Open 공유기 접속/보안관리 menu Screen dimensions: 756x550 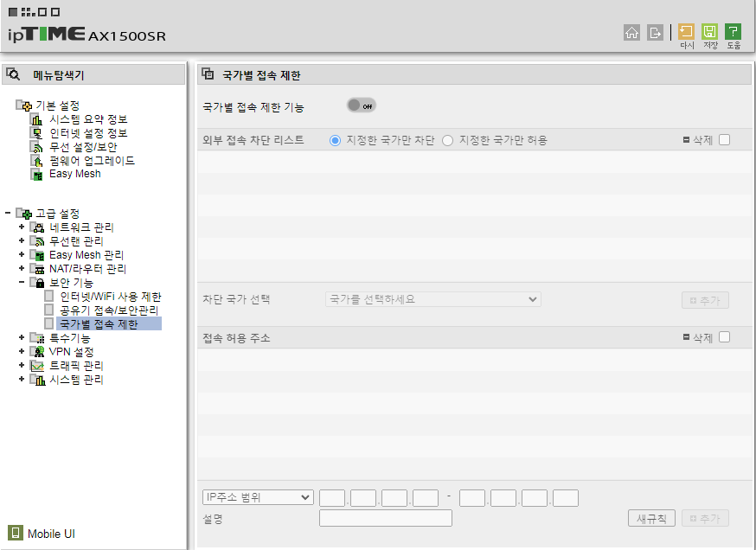click(x=109, y=310)
